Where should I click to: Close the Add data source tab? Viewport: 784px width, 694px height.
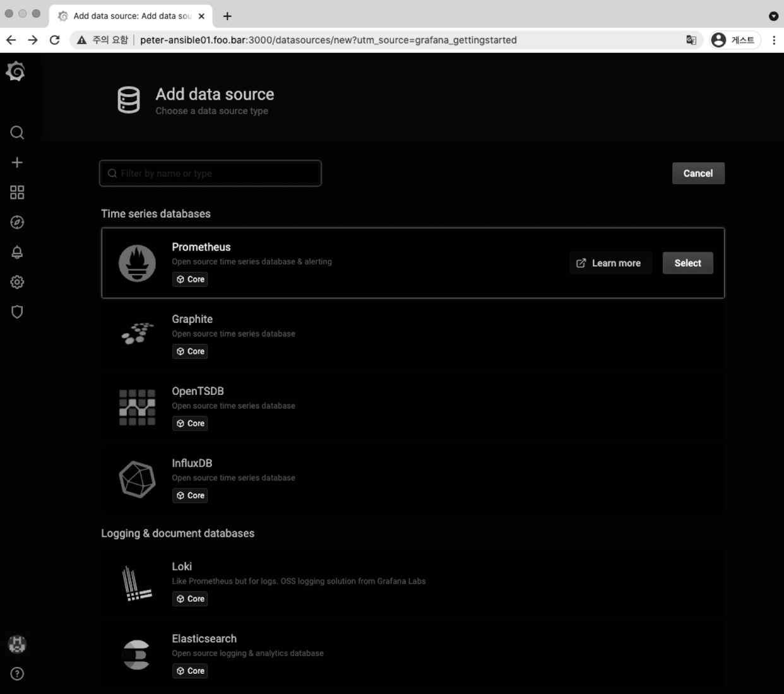[201, 16]
